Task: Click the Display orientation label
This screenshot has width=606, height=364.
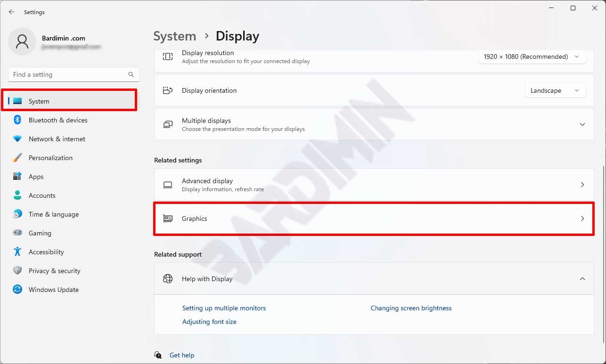Action: 209,90
